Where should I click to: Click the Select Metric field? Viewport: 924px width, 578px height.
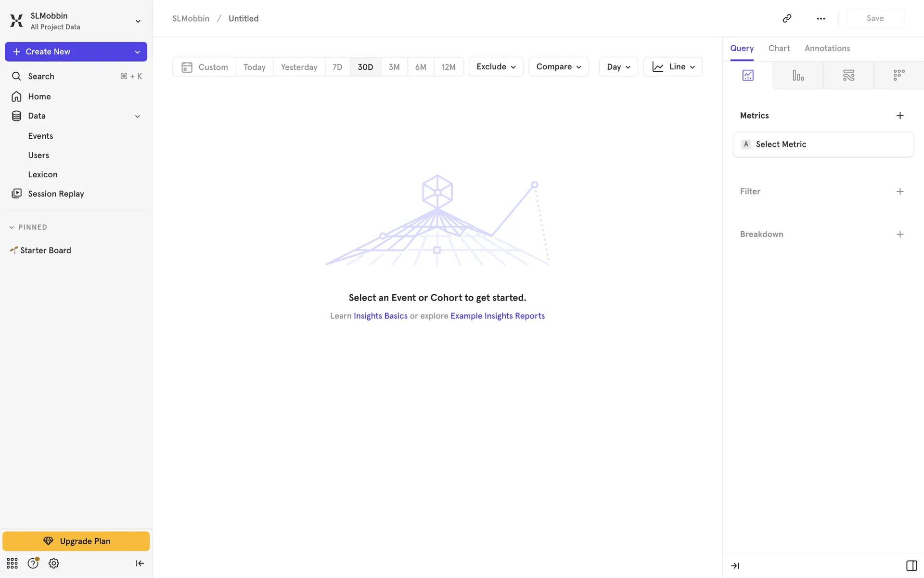pyautogui.click(x=823, y=144)
